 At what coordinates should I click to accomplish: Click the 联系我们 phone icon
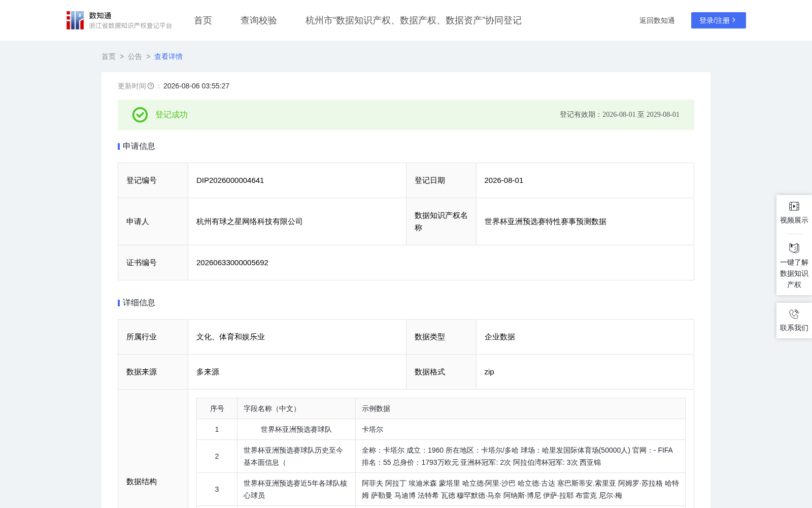click(794, 314)
